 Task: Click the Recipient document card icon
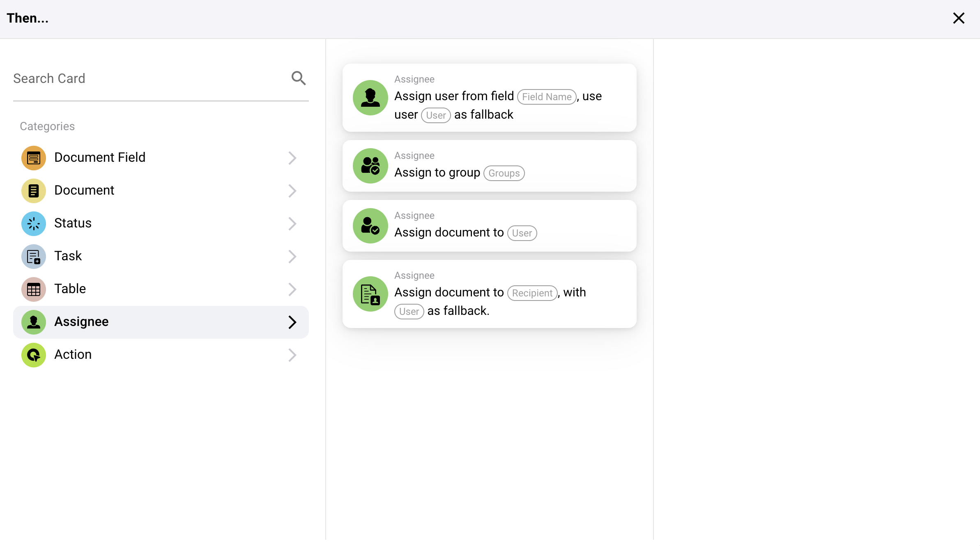[370, 294]
